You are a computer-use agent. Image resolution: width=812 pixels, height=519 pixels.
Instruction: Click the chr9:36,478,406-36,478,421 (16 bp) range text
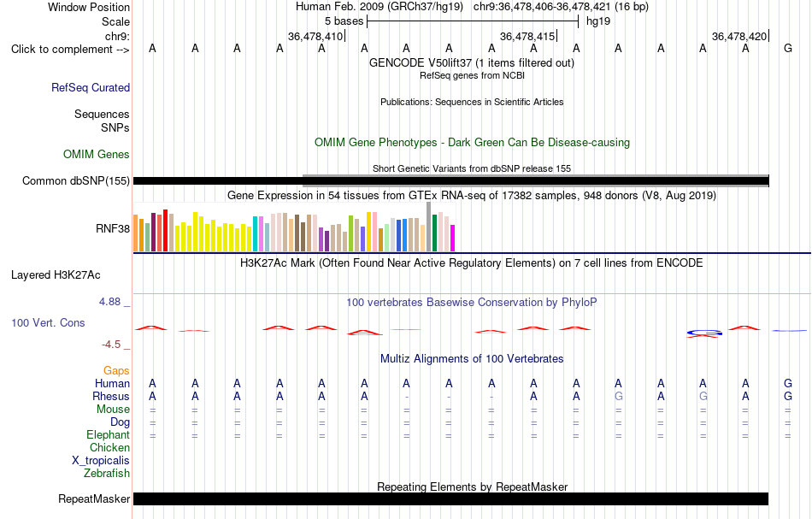click(x=561, y=7)
